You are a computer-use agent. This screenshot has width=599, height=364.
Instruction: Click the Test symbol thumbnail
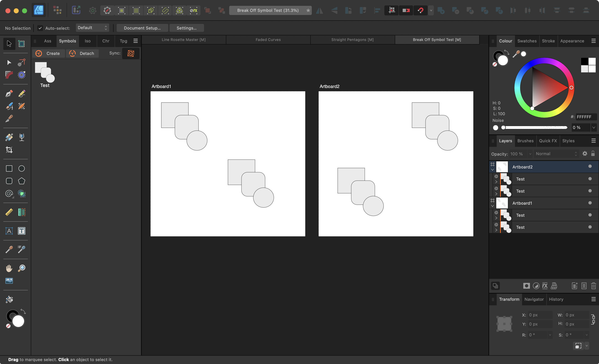pos(45,72)
